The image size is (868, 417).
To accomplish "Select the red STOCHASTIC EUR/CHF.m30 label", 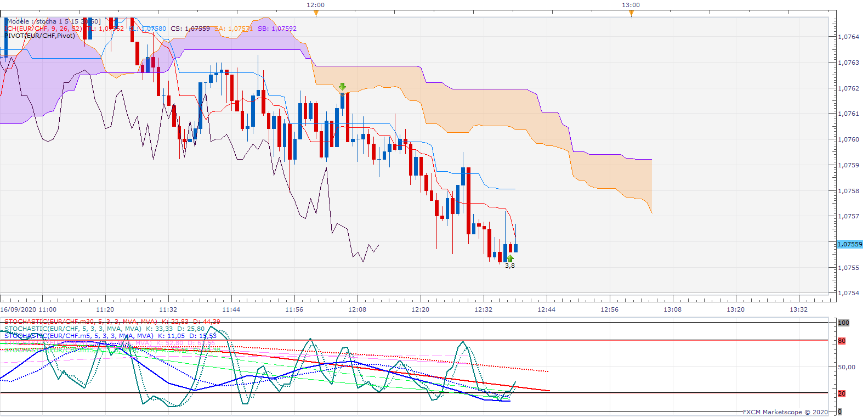I will click(x=112, y=322).
